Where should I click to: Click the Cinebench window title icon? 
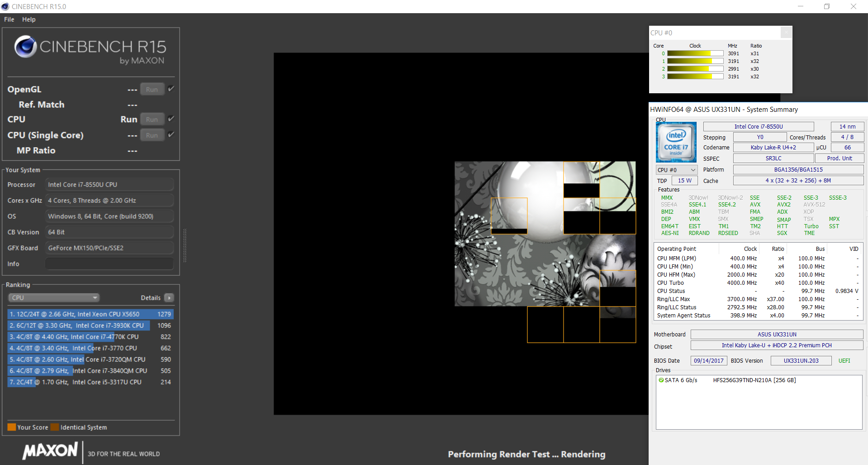[x=5, y=6]
